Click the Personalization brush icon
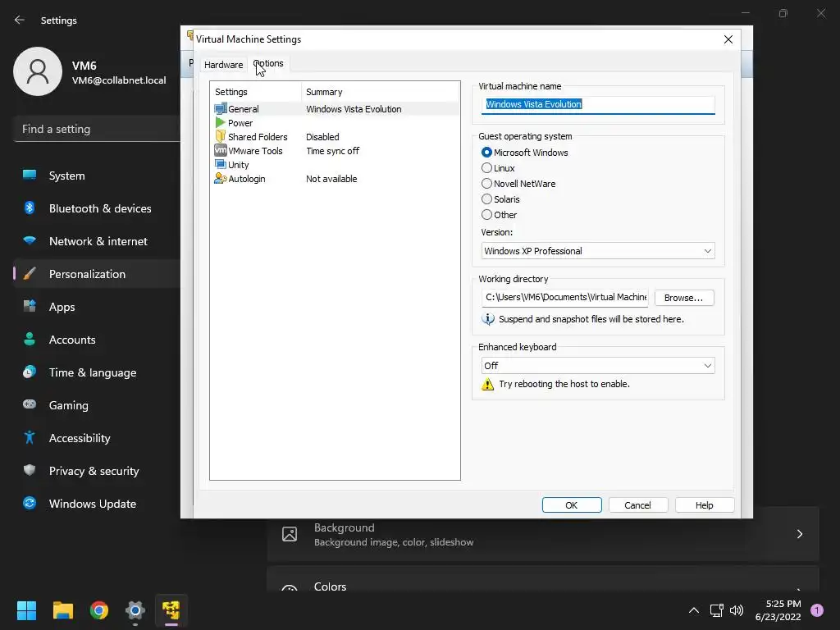The height and width of the screenshot is (630, 840). (x=30, y=274)
